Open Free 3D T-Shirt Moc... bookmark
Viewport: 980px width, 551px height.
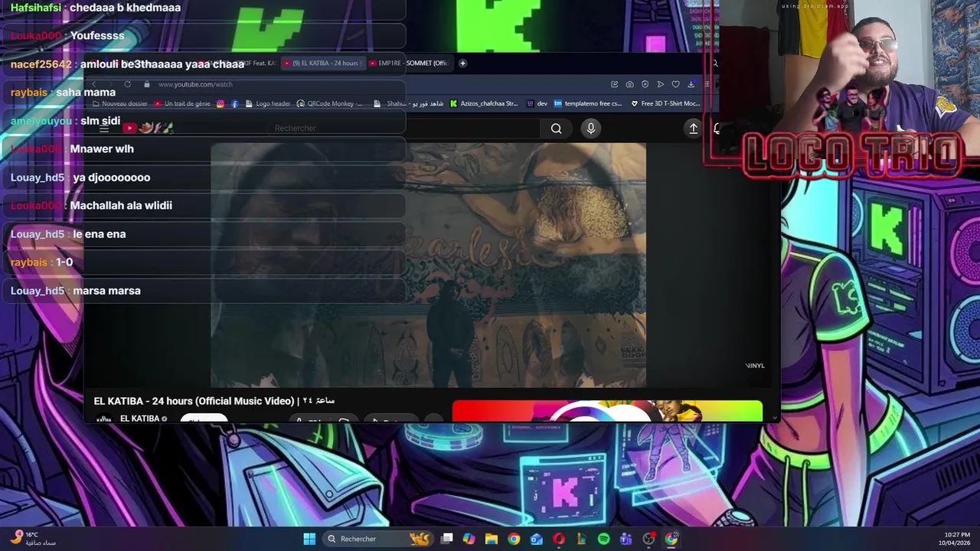pyautogui.click(x=665, y=104)
